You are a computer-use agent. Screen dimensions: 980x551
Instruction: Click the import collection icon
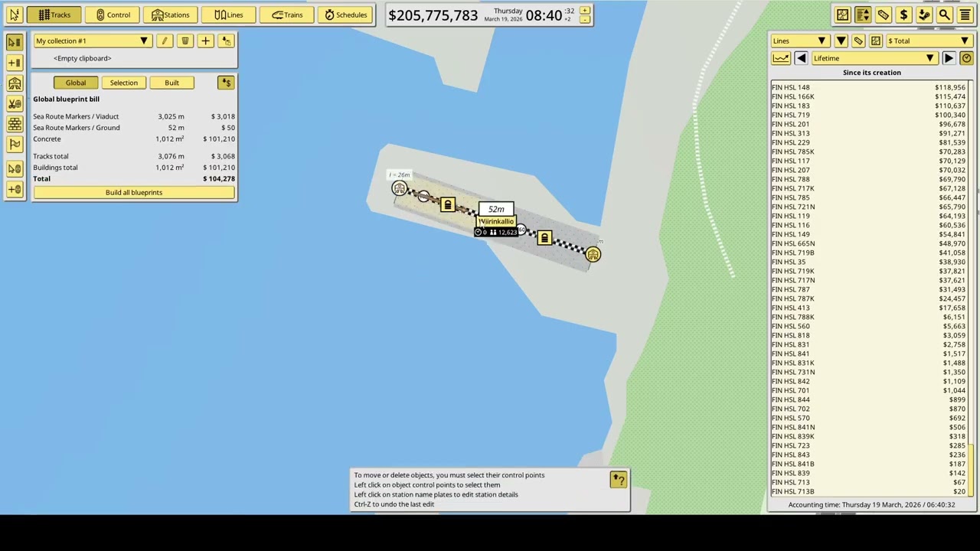226,41
